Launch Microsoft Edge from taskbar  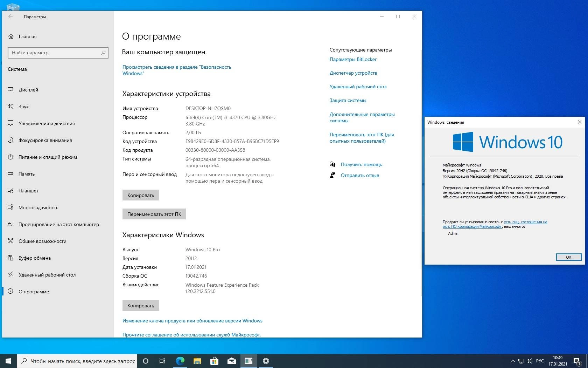pyautogui.click(x=180, y=361)
